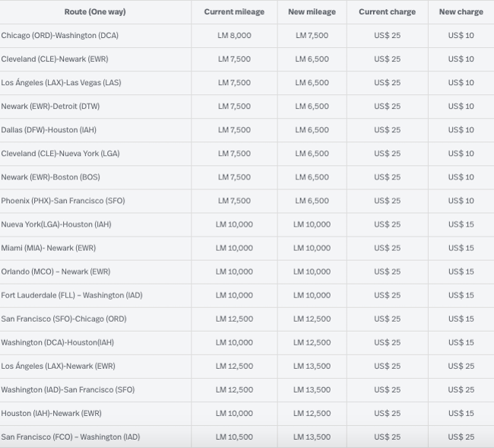Screen dimensions: 494x448
Task: Click the "Route (One way)" column header
Action: pyautogui.click(x=95, y=12)
